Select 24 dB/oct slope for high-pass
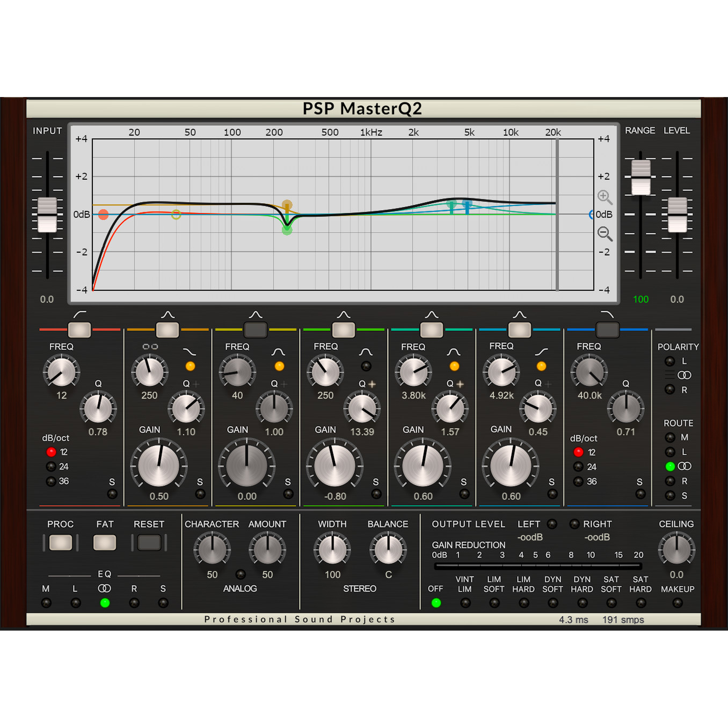This screenshot has height=728, width=728. pyautogui.click(x=51, y=466)
